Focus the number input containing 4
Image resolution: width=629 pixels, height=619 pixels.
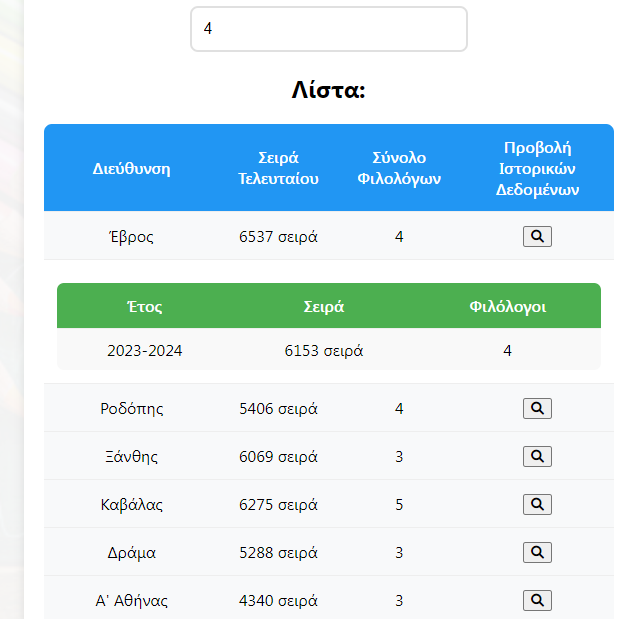(x=328, y=29)
